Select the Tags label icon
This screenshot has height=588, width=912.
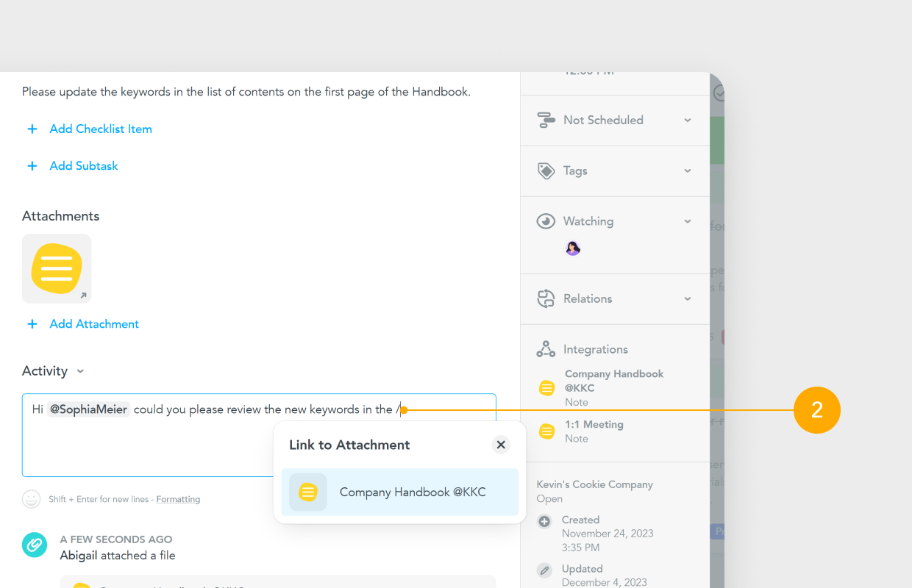[546, 171]
